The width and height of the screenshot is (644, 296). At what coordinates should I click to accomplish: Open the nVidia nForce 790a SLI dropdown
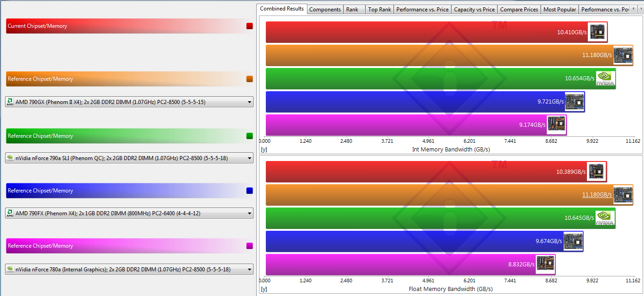pos(129,158)
